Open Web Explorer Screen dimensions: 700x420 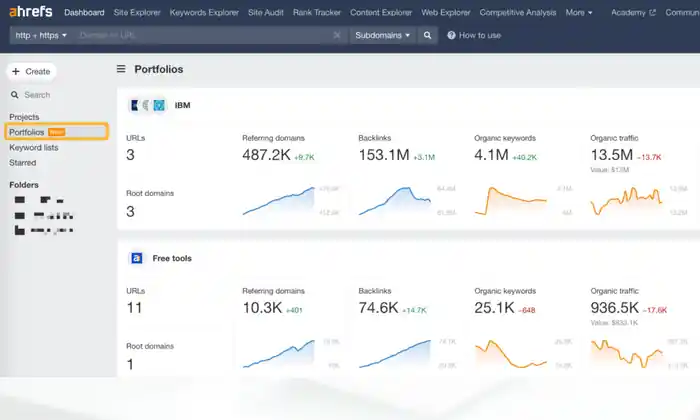(446, 12)
